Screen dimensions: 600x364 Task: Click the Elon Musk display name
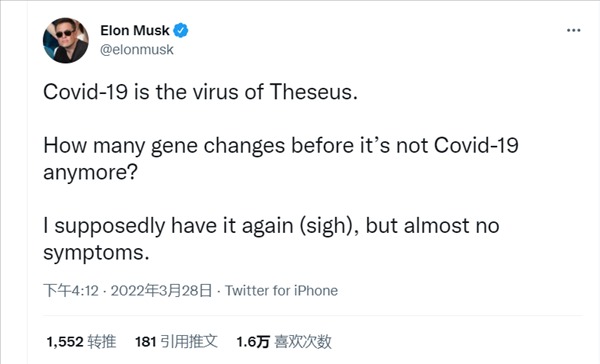(135, 30)
